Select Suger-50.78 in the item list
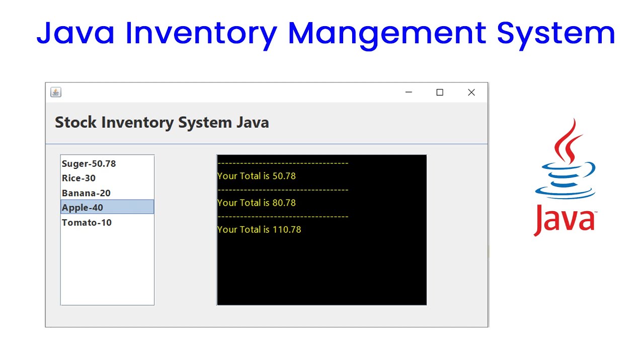This screenshot has height=362, width=644. pos(107,163)
